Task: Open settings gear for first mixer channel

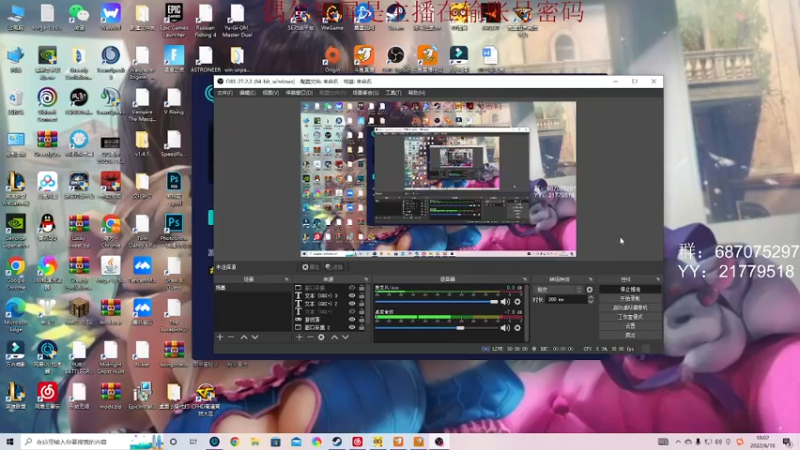Action: 517,302
